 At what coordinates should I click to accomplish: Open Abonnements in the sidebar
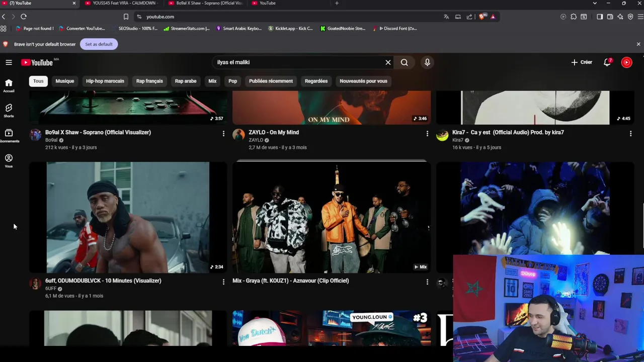9,136
